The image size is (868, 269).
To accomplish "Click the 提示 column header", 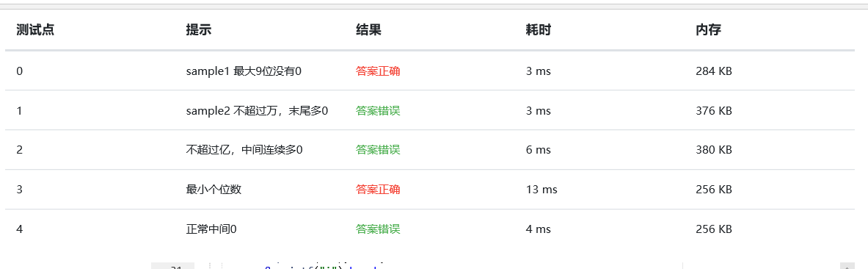I will (199, 30).
